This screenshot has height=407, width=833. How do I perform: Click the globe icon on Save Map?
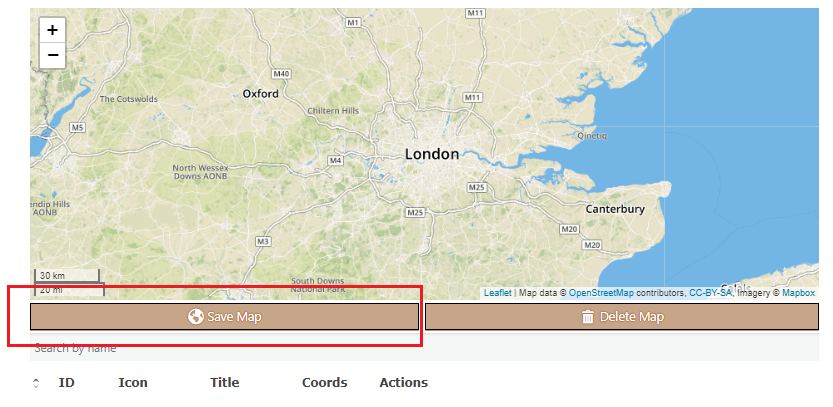tap(196, 317)
